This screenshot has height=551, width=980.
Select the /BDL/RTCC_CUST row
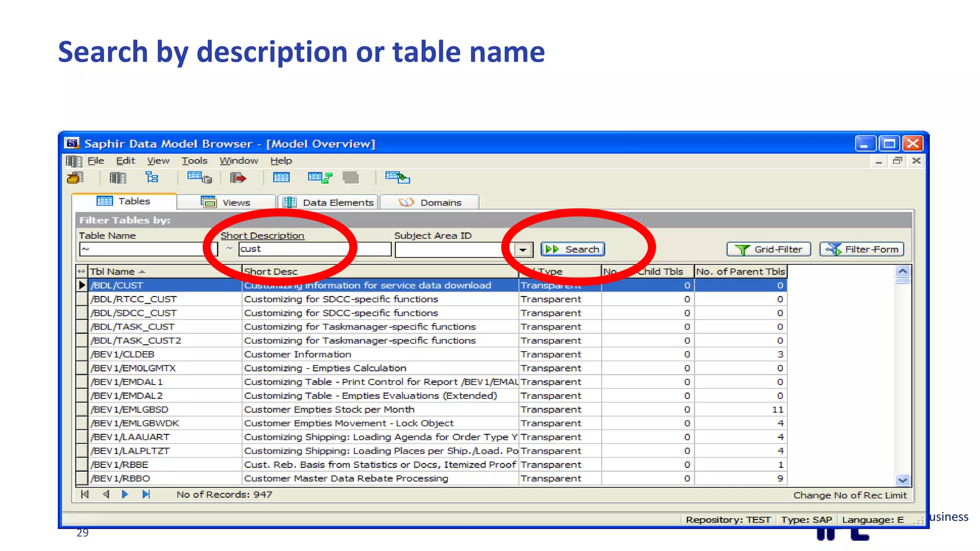point(431,299)
